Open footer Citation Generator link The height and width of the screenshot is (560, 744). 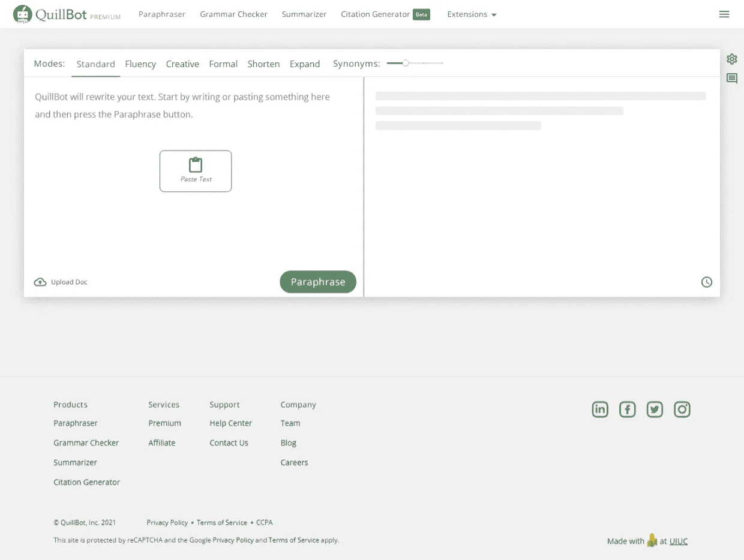pos(86,483)
